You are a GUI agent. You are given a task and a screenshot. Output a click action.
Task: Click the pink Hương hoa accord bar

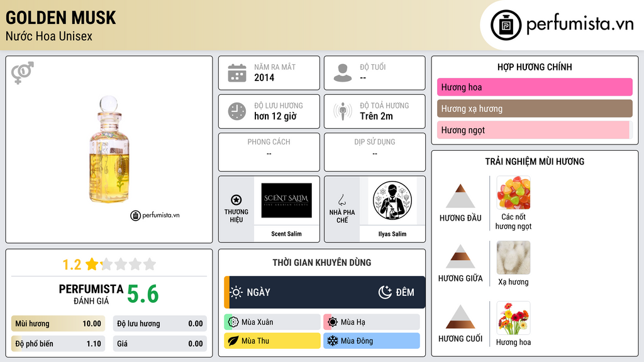click(535, 87)
